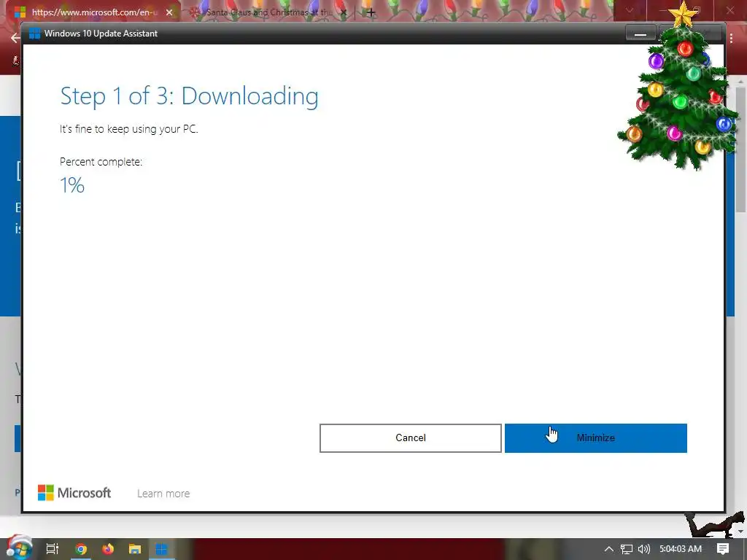The height and width of the screenshot is (560, 747).
Task: Launch Firefox from the taskbar
Action: pyautogui.click(x=108, y=549)
